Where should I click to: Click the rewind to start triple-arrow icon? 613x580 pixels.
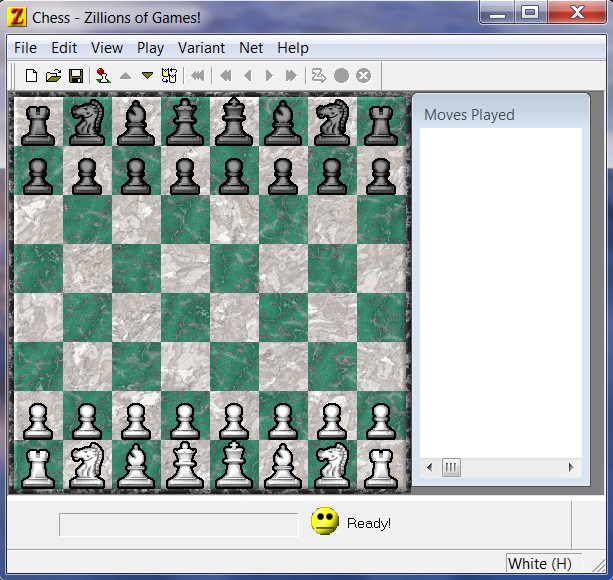pyautogui.click(x=197, y=75)
